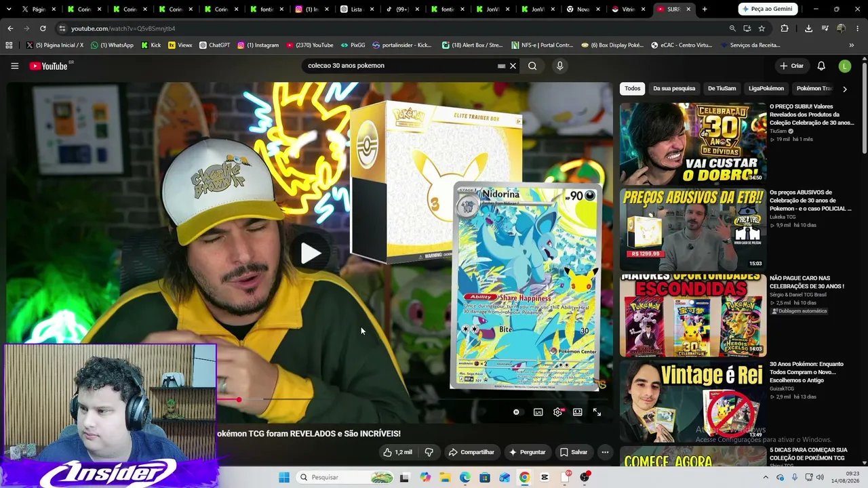Open the YouTube guide hamburger menu
868x488 pixels.
14,66
